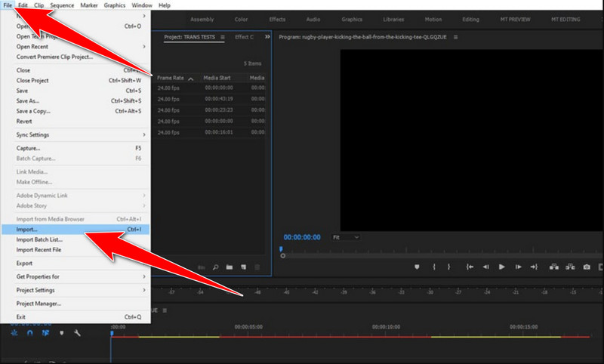The image size is (604, 364).
Task: Choose Save As... from the File menu
Action: [75, 101]
